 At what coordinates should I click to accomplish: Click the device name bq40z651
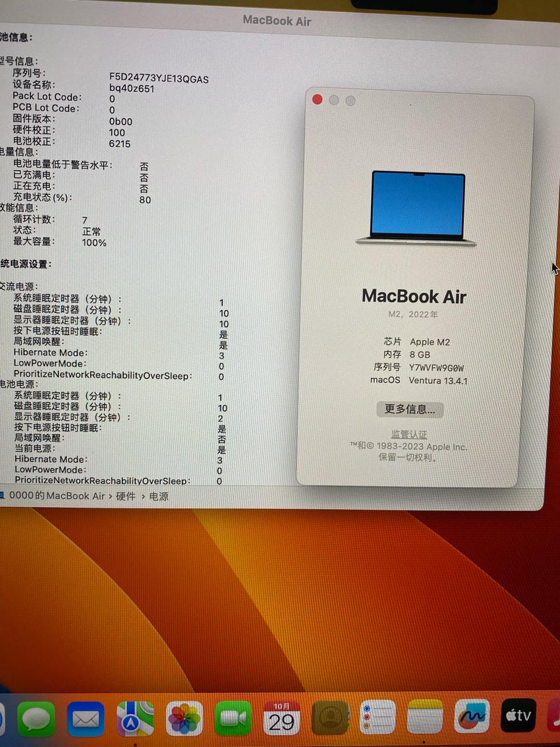[x=131, y=88]
